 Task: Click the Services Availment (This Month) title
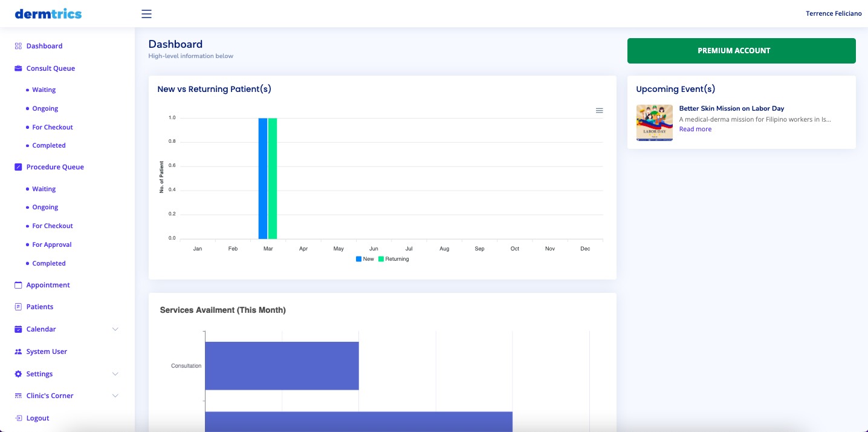click(222, 310)
